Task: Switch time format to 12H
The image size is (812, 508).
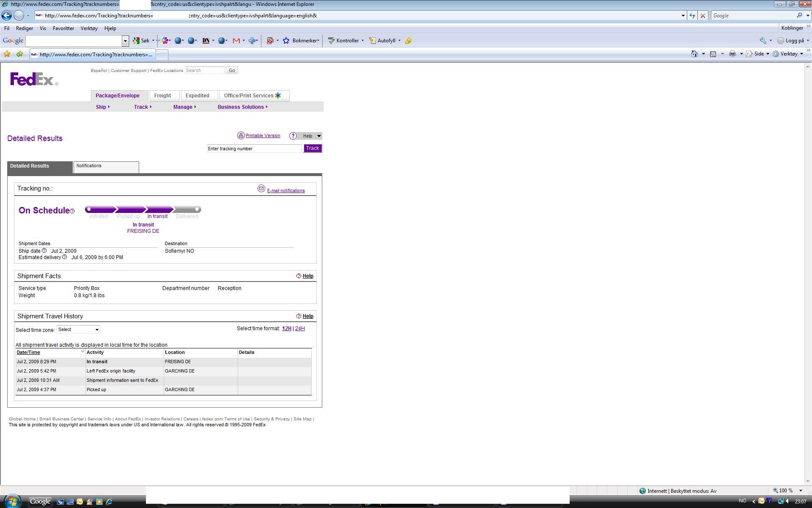Action: [286, 329]
